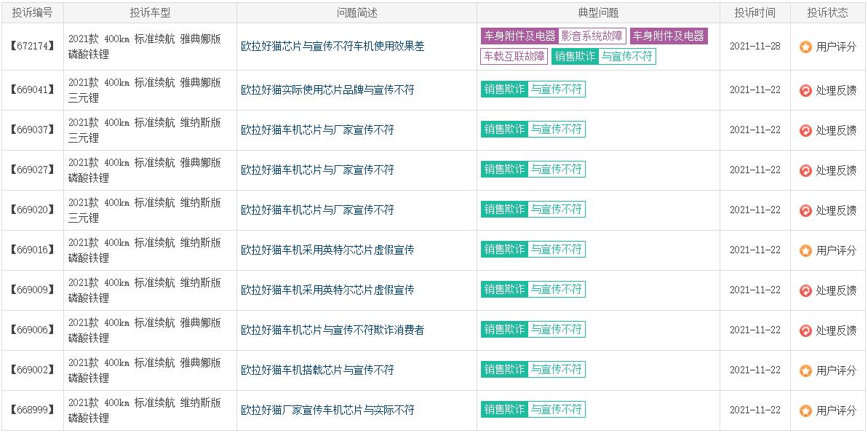Click the 处理反馈 icon in row 669037

[805, 130]
